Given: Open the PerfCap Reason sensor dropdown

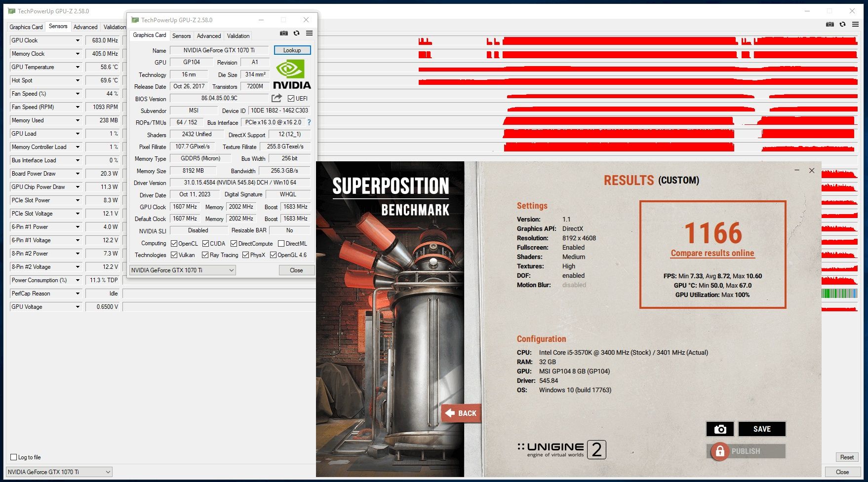Looking at the screenshot, I should [x=78, y=294].
